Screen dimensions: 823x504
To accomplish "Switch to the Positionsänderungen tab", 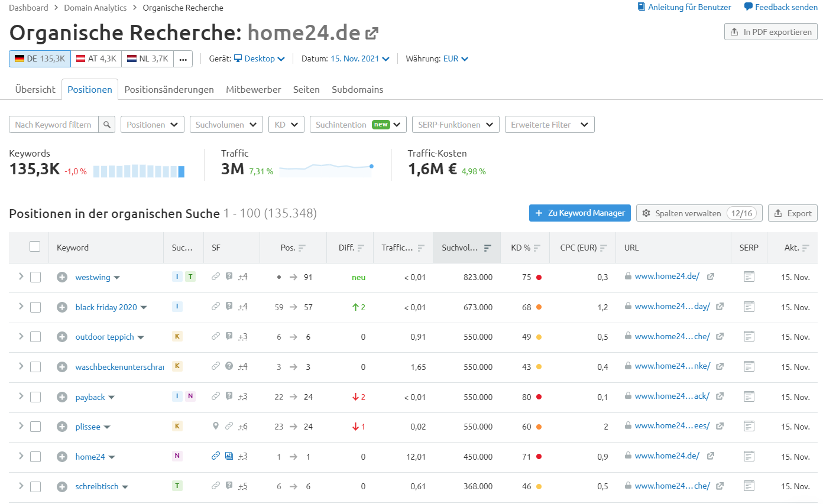I will [169, 90].
